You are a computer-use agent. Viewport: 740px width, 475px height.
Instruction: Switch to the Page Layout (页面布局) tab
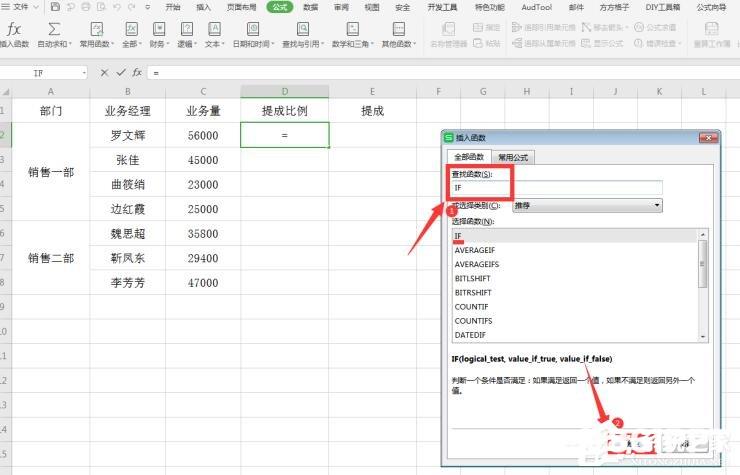242,7
